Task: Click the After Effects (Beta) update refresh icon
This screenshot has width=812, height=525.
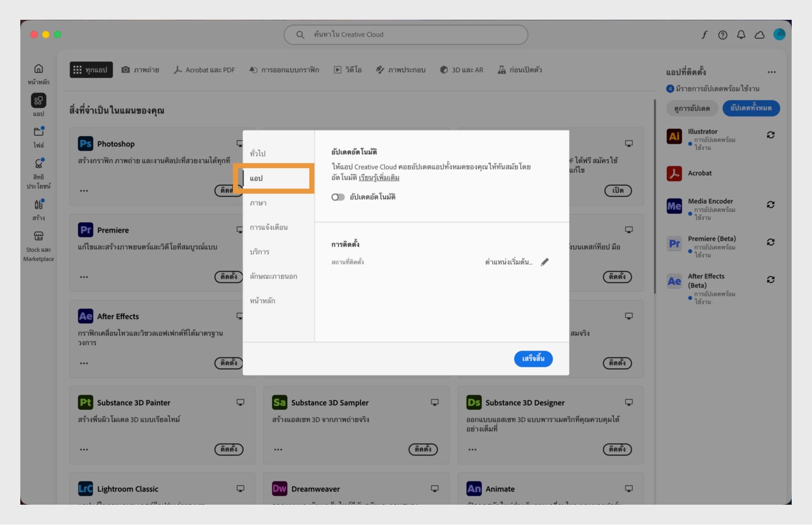Action: (770, 280)
